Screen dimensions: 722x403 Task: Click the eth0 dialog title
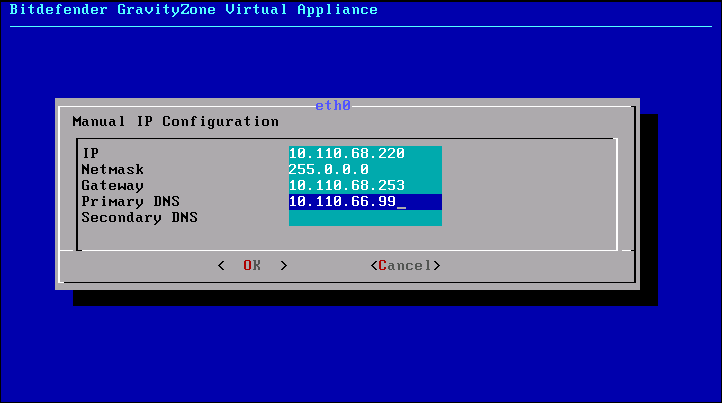[333, 105]
